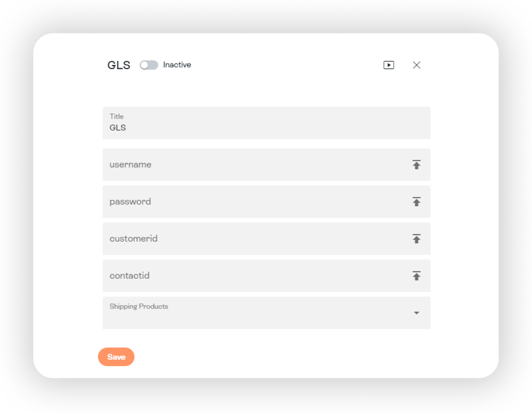Click the upload icon beside username field

[x=416, y=164]
